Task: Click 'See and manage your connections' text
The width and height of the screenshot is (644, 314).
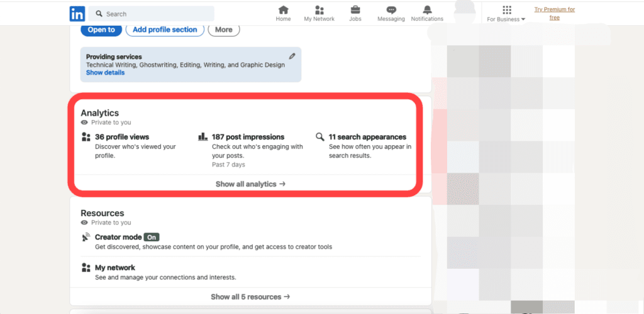Action: [x=165, y=278]
